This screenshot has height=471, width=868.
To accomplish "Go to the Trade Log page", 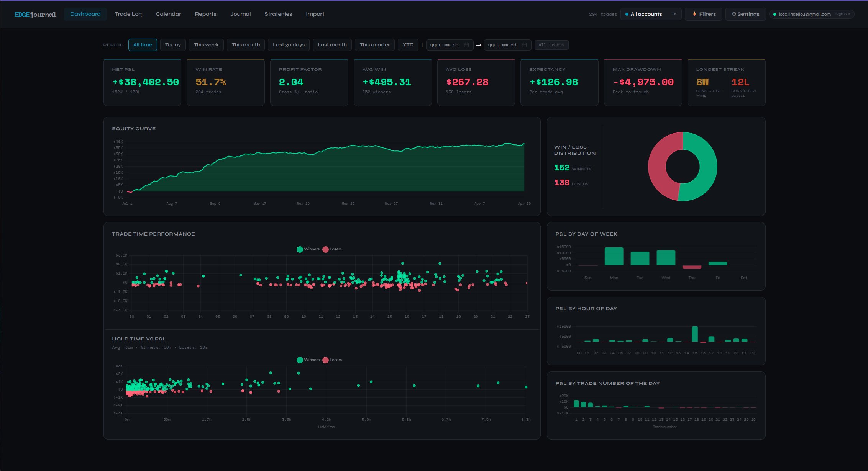I will (x=128, y=14).
